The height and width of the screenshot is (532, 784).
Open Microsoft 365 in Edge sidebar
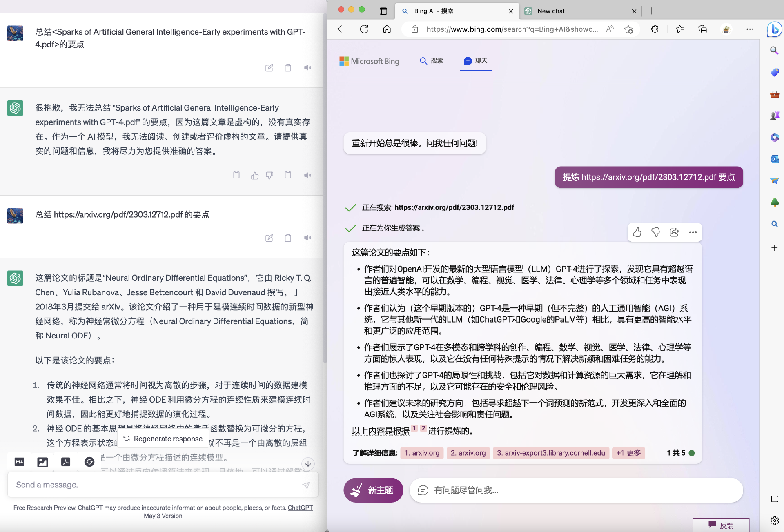pyautogui.click(x=774, y=138)
